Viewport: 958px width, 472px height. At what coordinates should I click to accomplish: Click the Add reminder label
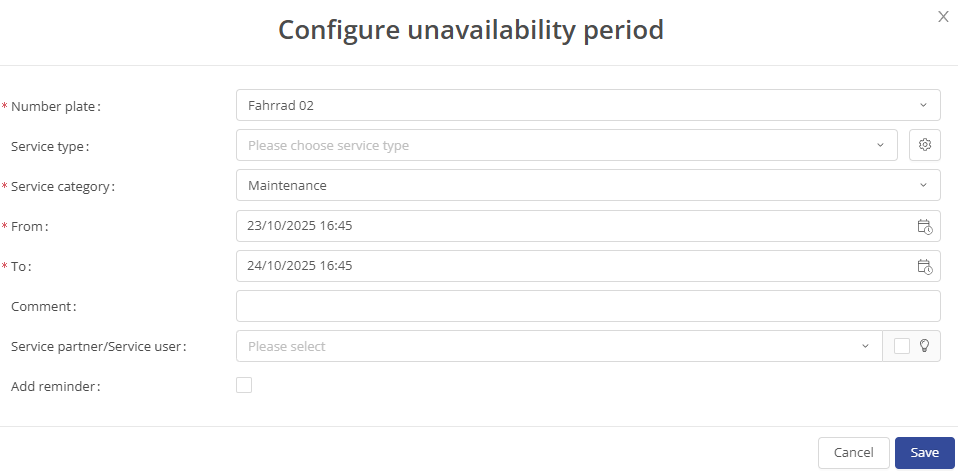click(x=56, y=386)
